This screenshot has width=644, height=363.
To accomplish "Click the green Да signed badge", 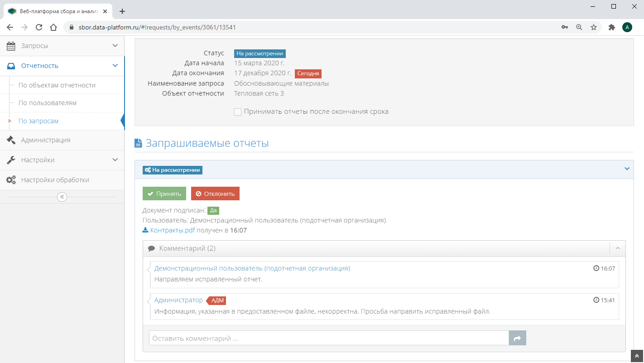I will coord(213,210).
